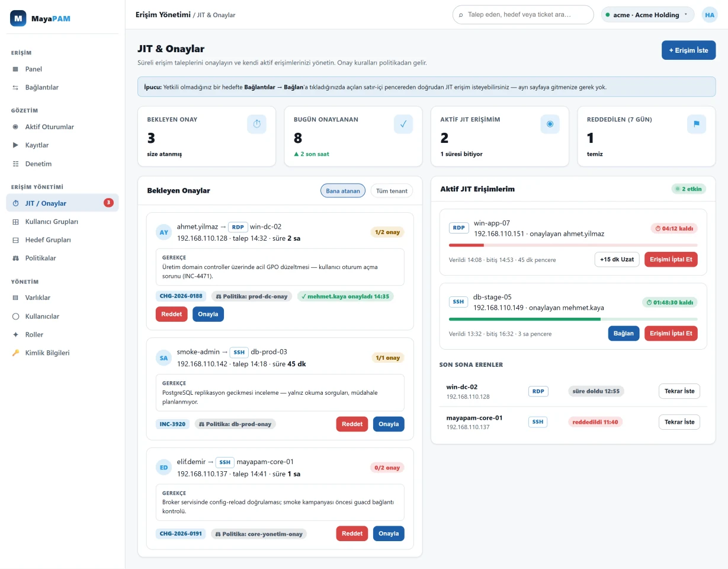The image size is (728, 569).
Task: Click the '+ Erişim İste' button
Action: (688, 50)
